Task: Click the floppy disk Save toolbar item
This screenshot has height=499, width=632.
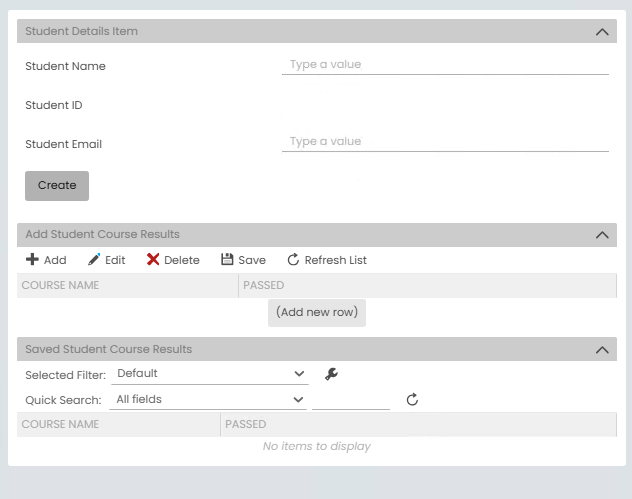Action: (243, 260)
